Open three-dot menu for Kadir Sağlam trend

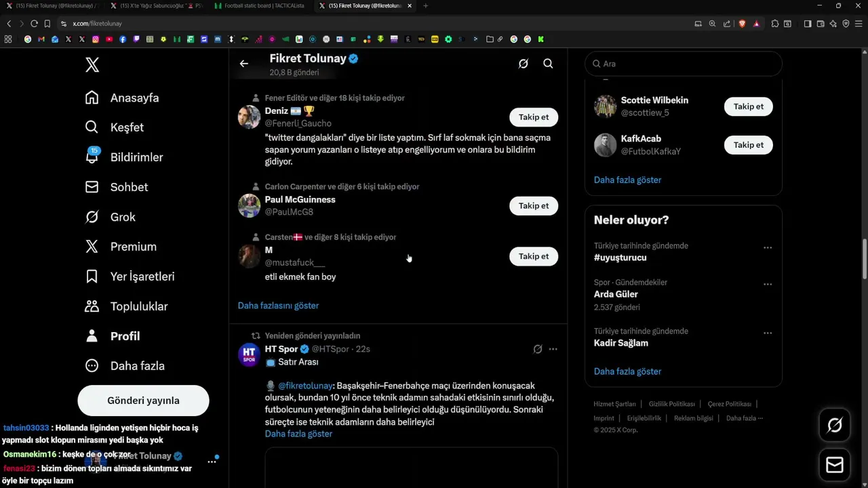[768, 333]
